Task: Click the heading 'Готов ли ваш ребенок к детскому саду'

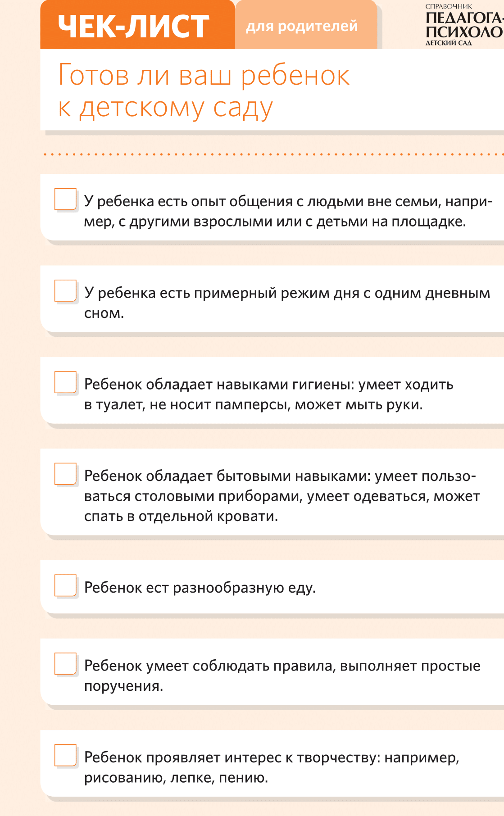Action: point(204,91)
